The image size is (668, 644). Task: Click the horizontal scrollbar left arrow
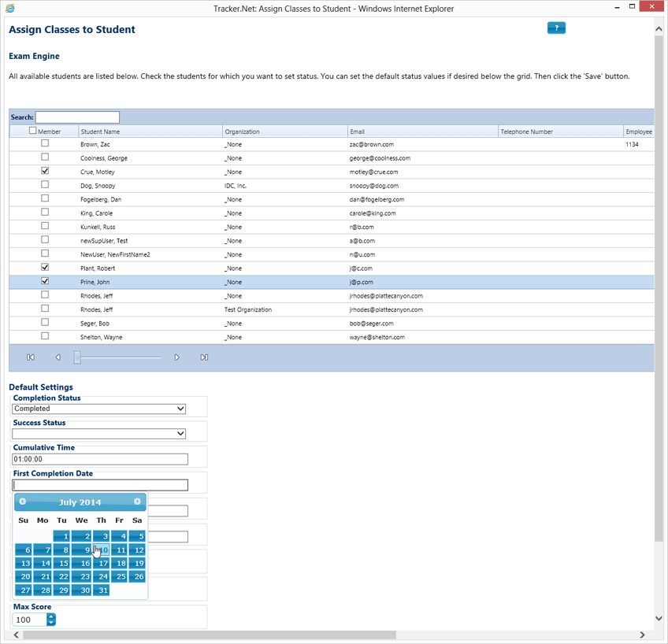17,635
